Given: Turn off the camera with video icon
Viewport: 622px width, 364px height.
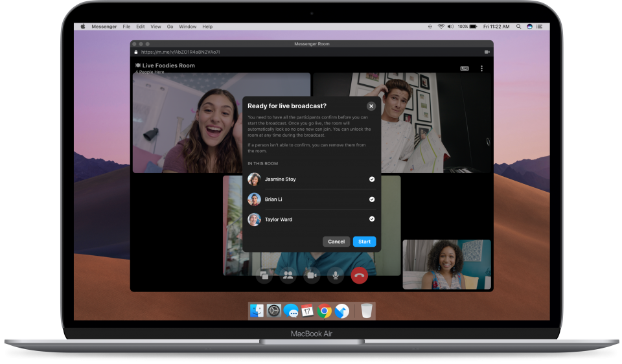Looking at the screenshot, I should pyautogui.click(x=312, y=275).
